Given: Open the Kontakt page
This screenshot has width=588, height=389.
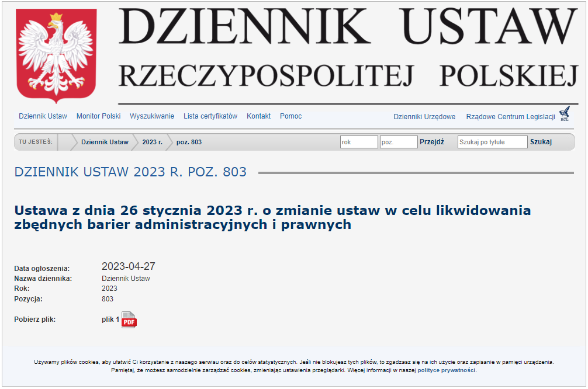Looking at the screenshot, I should point(259,116).
